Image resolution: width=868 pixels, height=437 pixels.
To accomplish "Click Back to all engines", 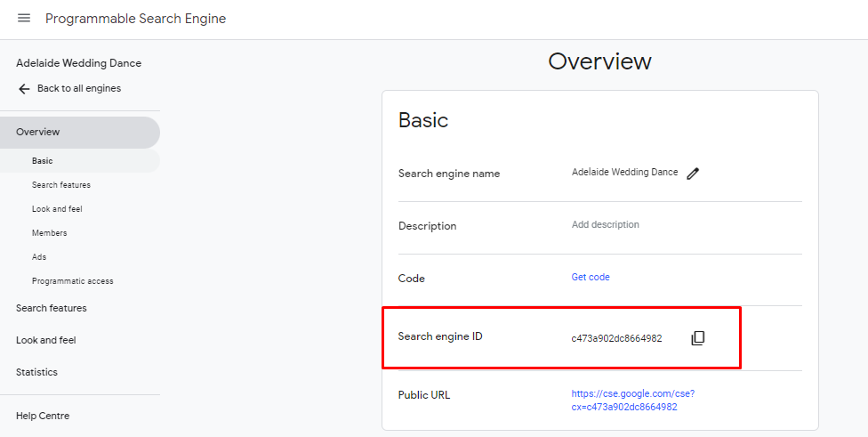I will (x=79, y=89).
